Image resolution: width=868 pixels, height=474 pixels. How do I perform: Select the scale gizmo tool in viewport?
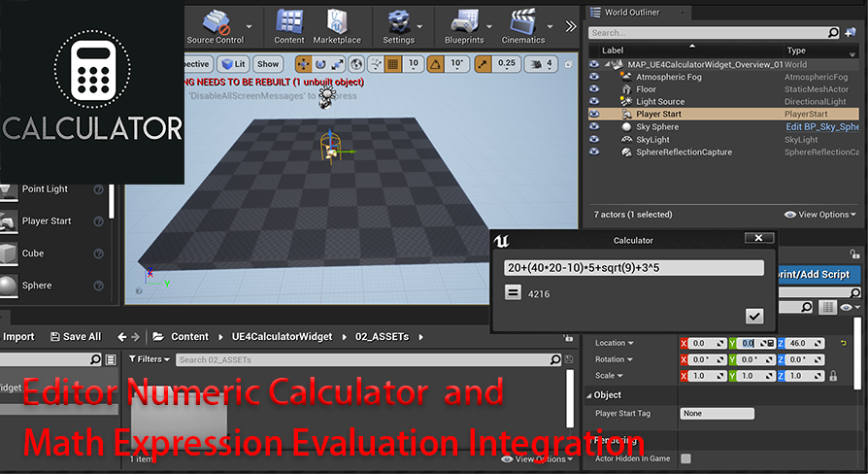pyautogui.click(x=337, y=64)
